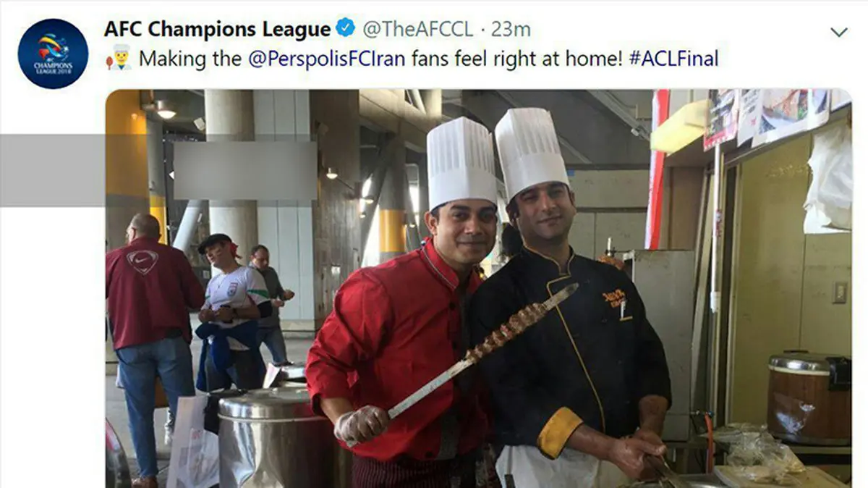Expand the tweet options chevron
This screenshot has width=868, height=488.
click(838, 32)
